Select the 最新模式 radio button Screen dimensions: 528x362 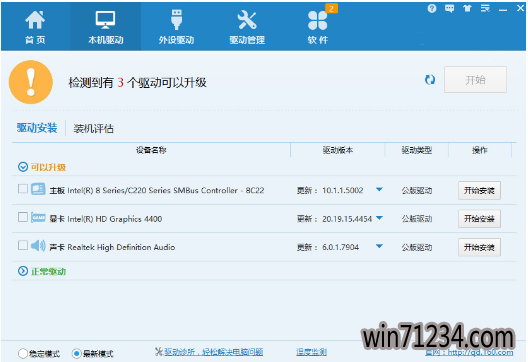(76, 354)
